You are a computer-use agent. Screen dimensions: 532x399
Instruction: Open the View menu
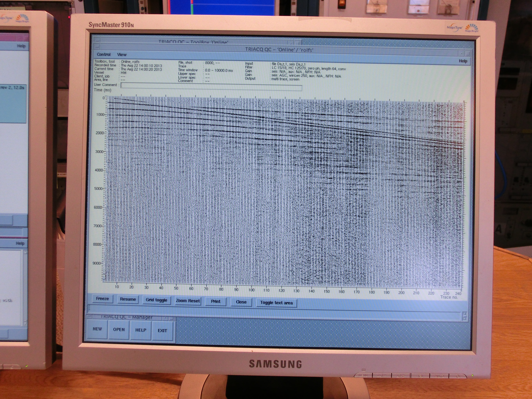122,55
